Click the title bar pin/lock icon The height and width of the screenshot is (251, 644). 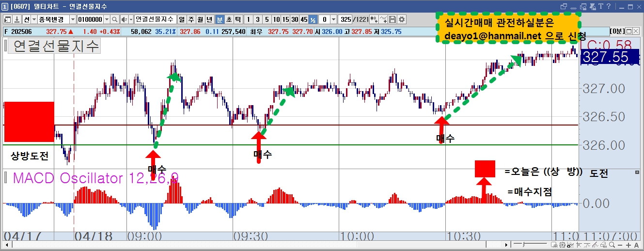(x=593, y=6)
